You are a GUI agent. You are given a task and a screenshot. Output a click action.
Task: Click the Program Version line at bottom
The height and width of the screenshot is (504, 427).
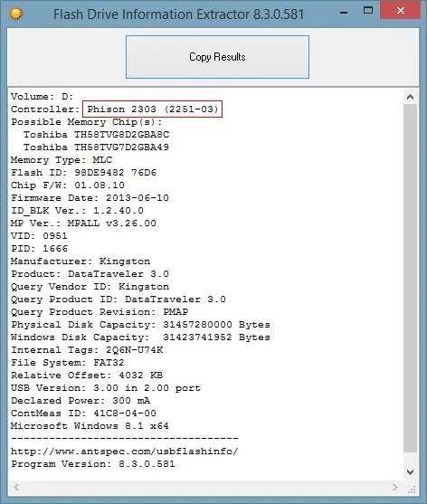(x=93, y=464)
